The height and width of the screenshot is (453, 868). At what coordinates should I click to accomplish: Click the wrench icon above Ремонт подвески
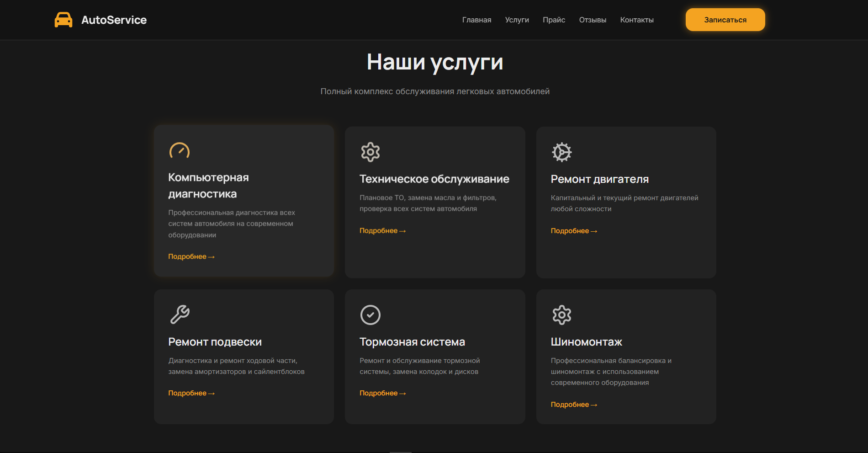180,314
